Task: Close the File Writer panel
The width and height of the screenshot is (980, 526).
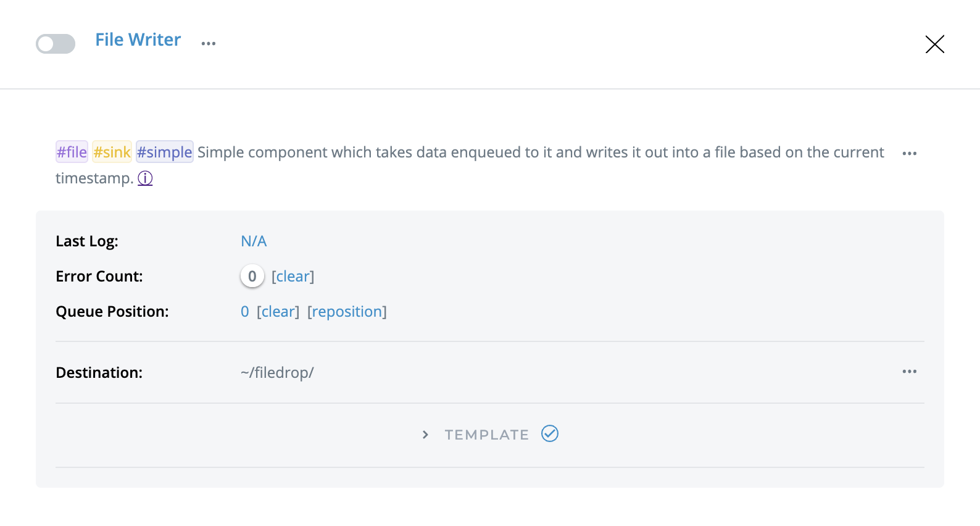Action: pos(934,44)
